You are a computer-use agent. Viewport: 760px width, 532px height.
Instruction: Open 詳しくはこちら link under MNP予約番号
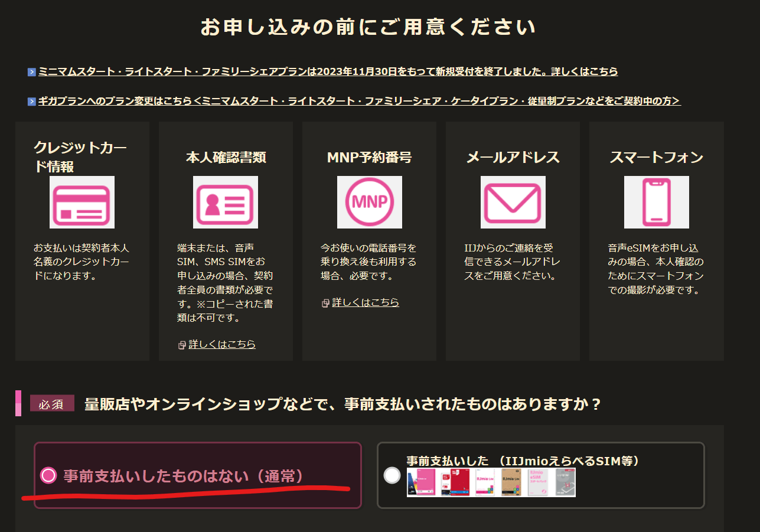coord(366,302)
